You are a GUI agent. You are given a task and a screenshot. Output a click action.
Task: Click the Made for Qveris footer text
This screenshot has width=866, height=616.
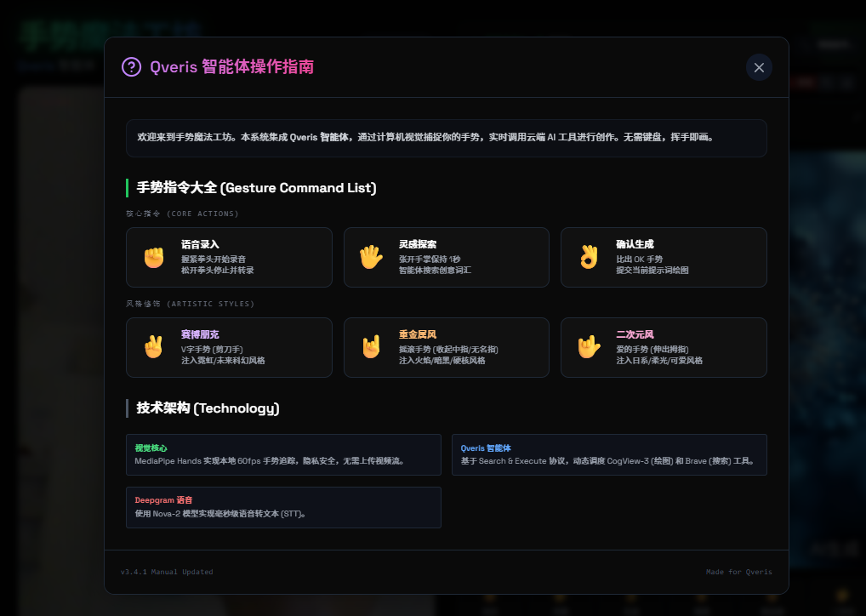(739, 572)
